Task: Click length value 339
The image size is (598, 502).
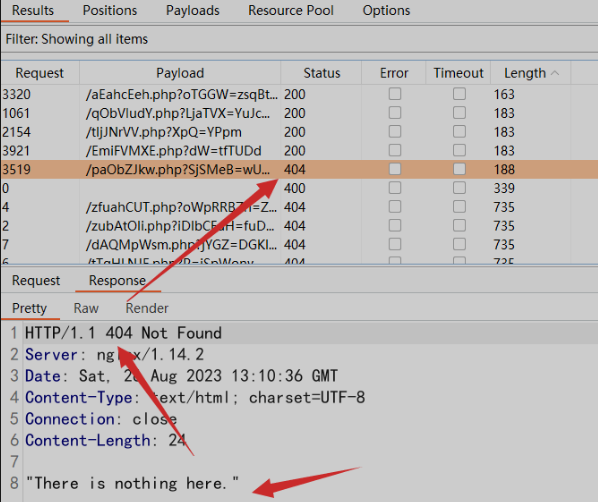Action: 504,188
